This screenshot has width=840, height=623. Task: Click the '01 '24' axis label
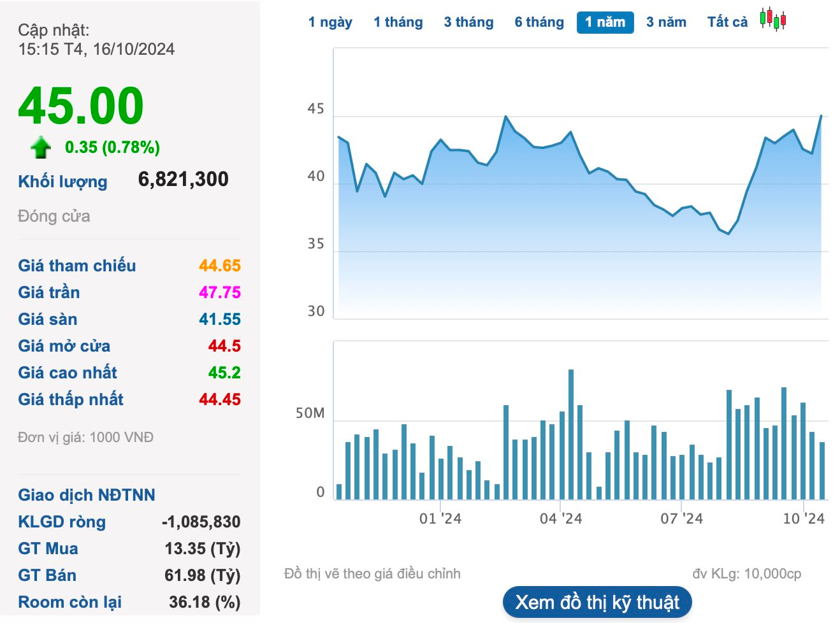point(440,519)
